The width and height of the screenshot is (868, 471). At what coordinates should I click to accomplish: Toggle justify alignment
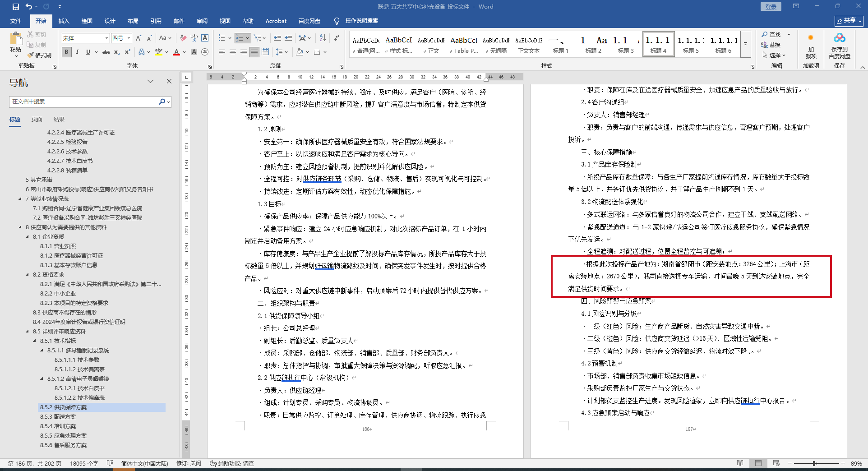pyautogui.click(x=254, y=52)
